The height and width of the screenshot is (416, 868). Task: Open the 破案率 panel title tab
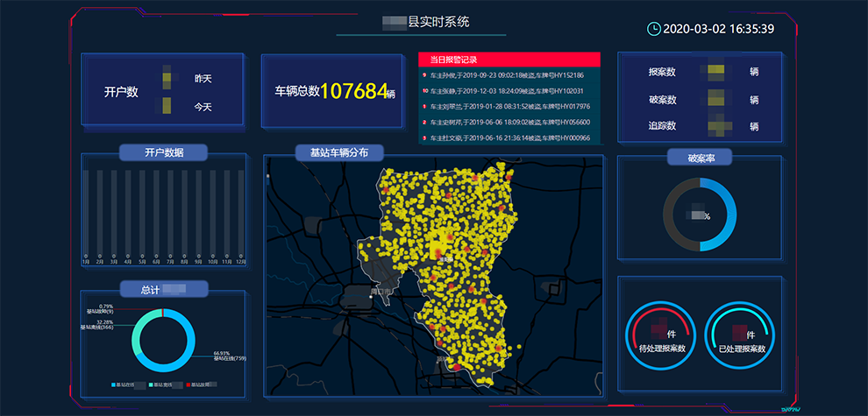[699, 158]
